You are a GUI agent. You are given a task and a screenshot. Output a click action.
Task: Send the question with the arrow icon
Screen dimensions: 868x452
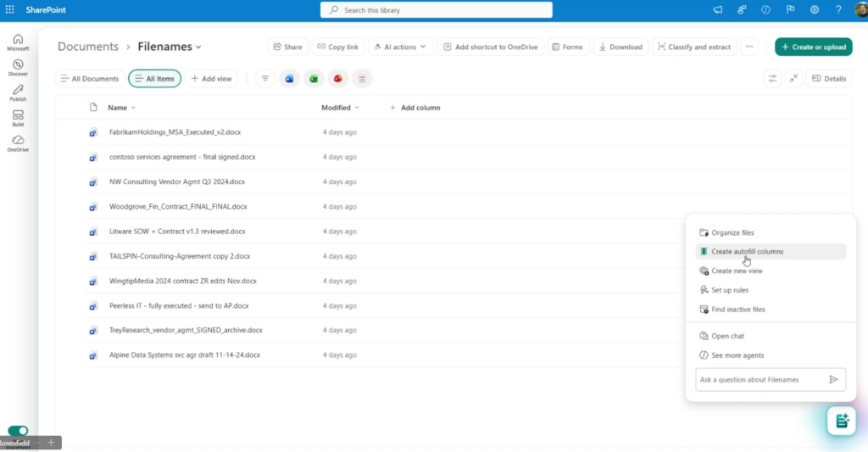click(x=833, y=380)
